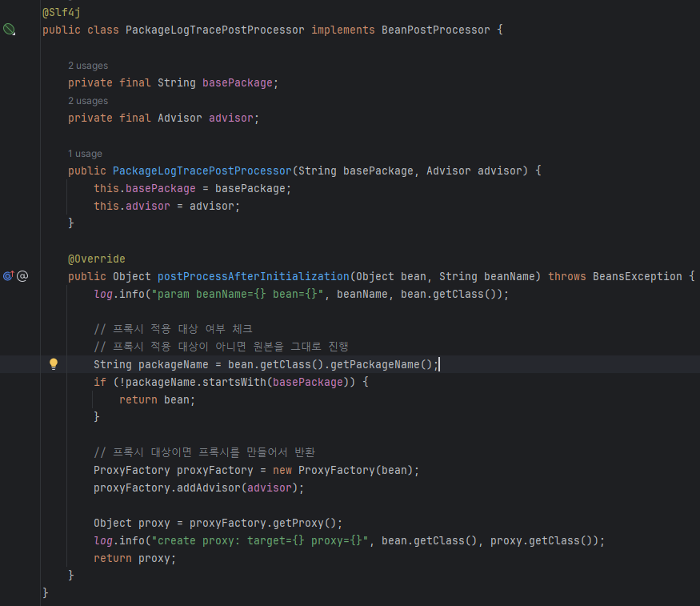
Task: Click the comment '프록시 적용 대상 여부 체크'
Action: (174, 329)
